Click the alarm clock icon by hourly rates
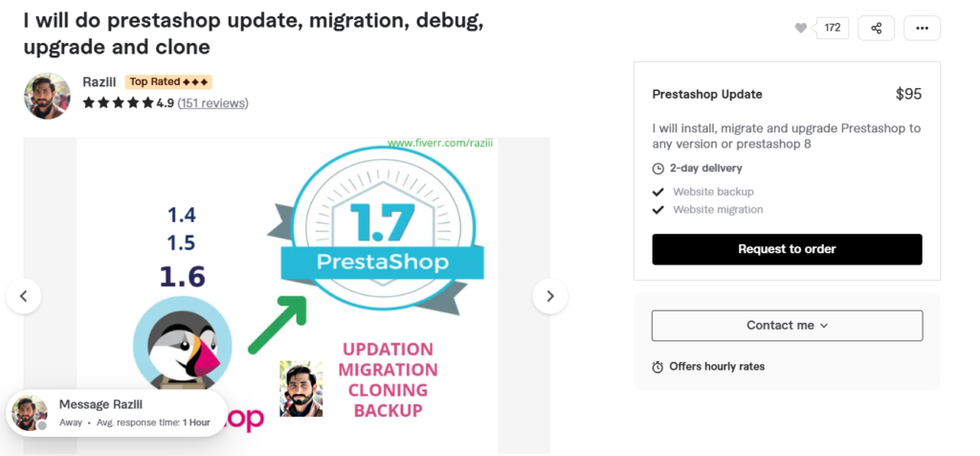Image resolution: width=980 pixels, height=456 pixels. (x=657, y=367)
